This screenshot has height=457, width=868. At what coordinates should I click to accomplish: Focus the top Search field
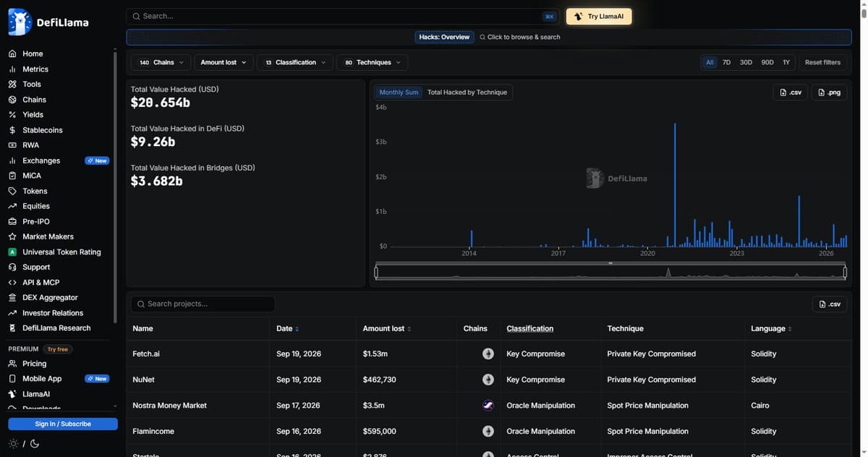pyautogui.click(x=343, y=17)
